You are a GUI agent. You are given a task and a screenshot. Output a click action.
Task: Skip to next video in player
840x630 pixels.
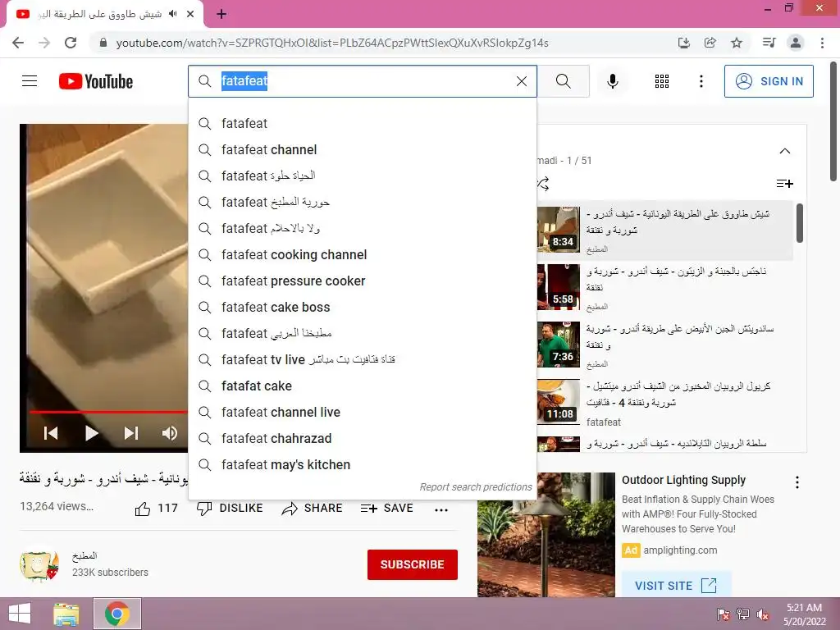(x=132, y=433)
